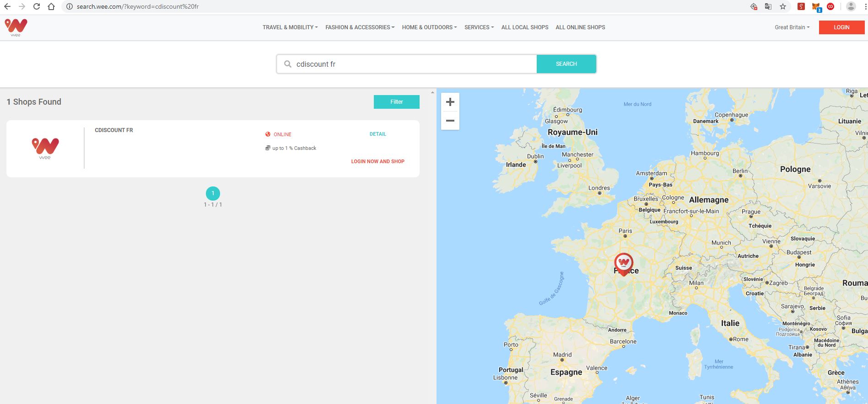Go to browser home page icon
Screen dimensions: 868x404
click(51, 6)
